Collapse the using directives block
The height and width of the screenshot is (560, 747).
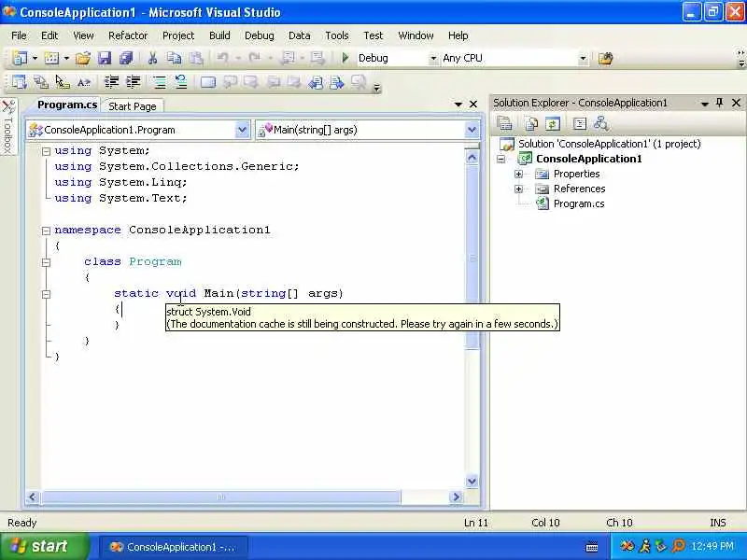click(46, 151)
